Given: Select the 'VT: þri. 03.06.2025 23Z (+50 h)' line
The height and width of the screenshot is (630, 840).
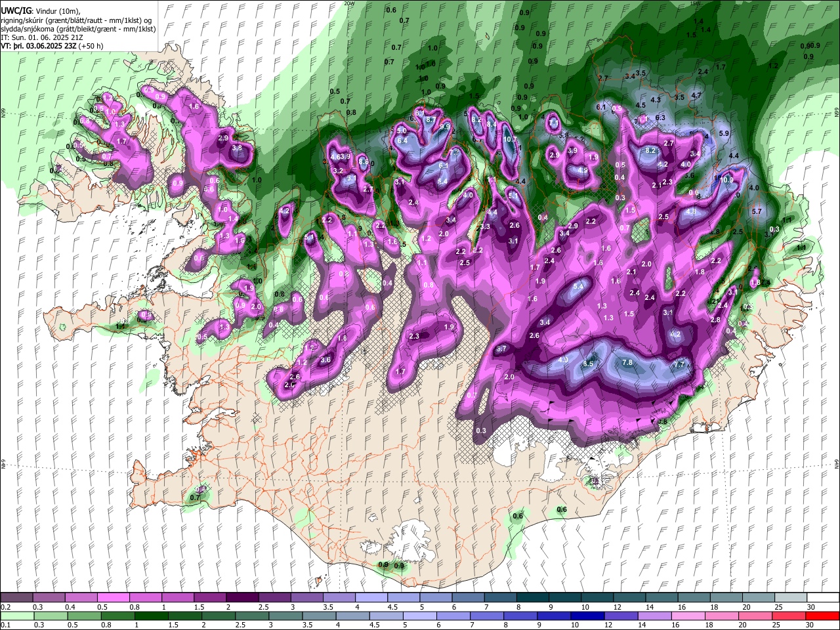Looking at the screenshot, I should 51,46.
